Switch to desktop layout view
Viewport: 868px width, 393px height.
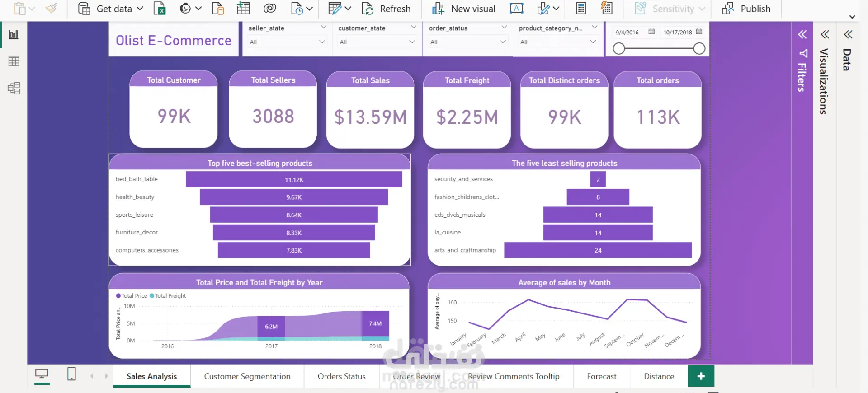click(x=42, y=374)
